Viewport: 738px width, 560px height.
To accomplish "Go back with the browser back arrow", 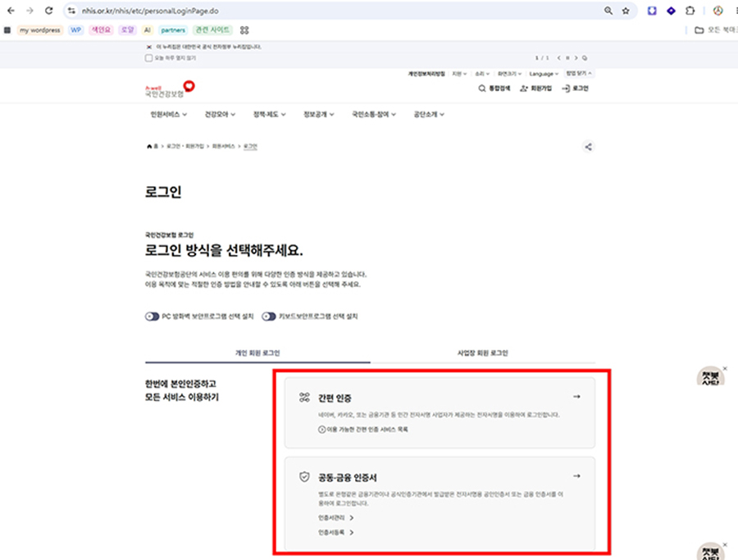I will pyautogui.click(x=11, y=11).
